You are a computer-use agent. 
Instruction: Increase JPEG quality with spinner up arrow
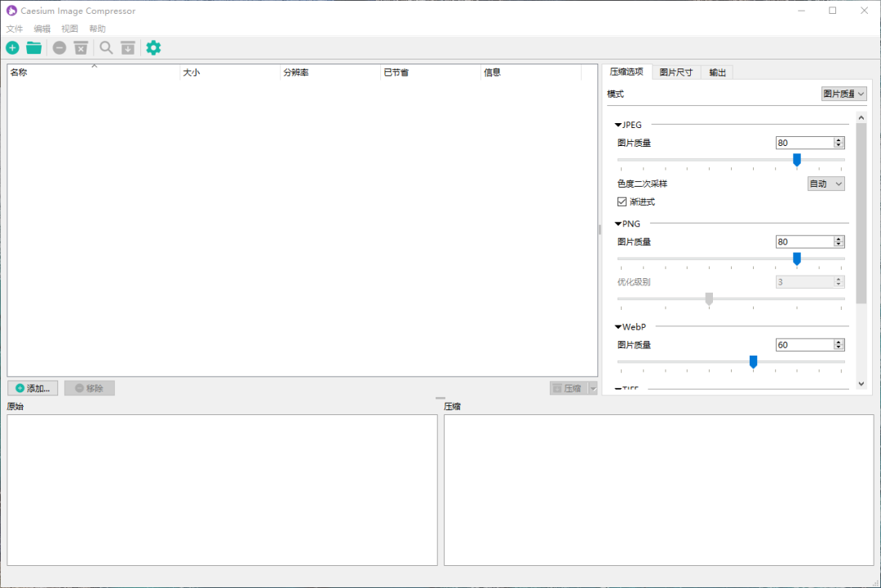(839, 139)
